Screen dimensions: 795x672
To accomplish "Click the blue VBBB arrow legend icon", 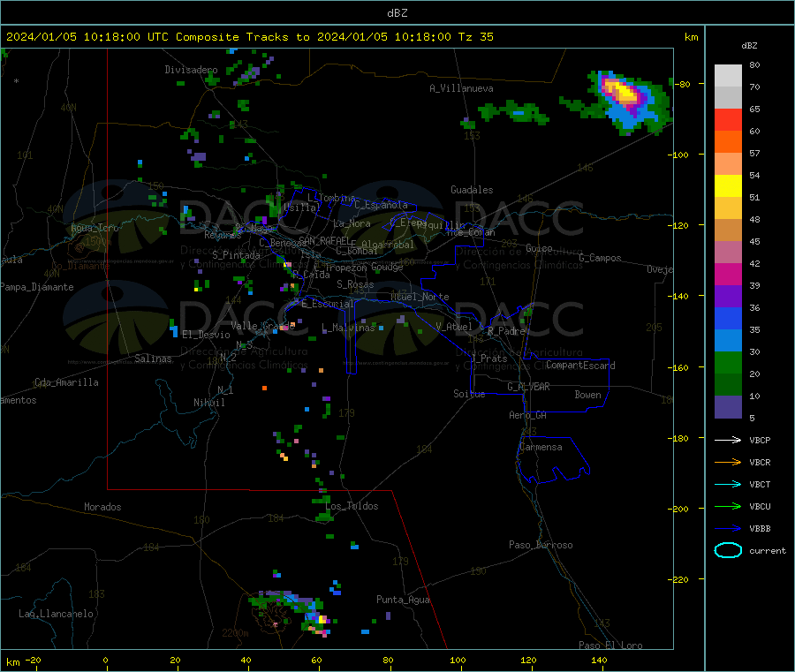I will (728, 529).
